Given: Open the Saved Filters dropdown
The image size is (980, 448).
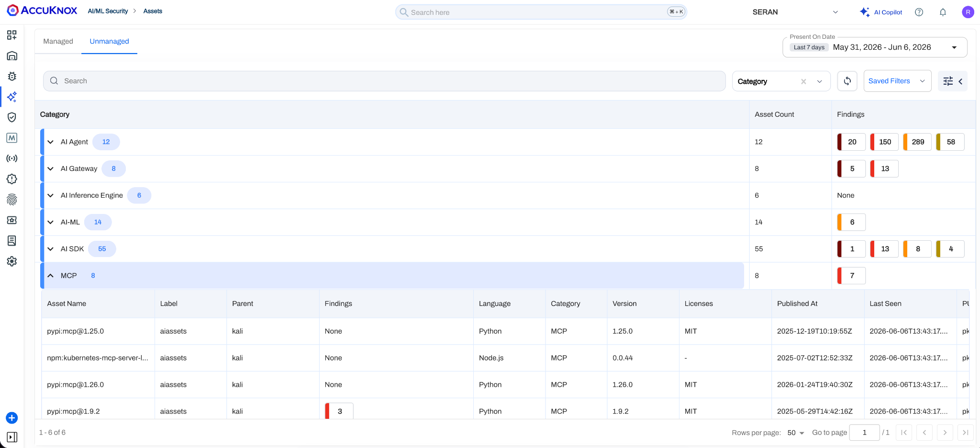Looking at the screenshot, I should pyautogui.click(x=897, y=81).
